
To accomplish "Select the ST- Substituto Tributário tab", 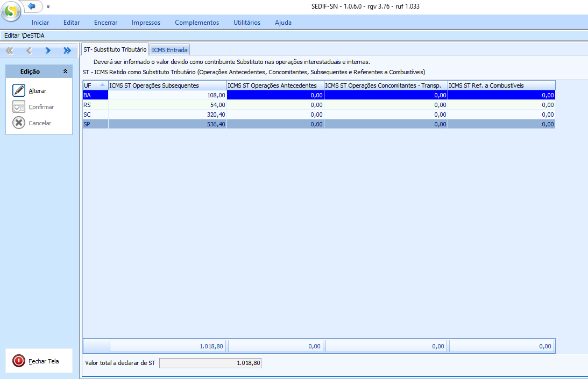I will tap(114, 48).
